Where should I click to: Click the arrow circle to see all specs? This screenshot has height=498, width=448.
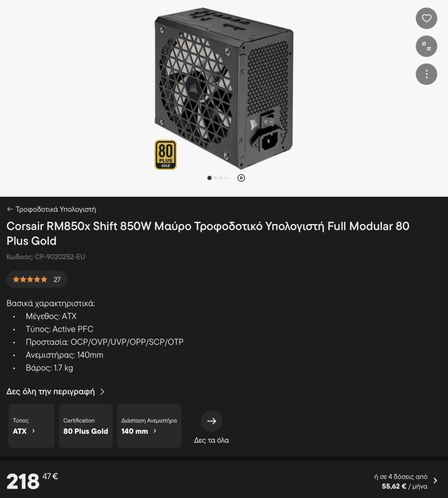[212, 421]
